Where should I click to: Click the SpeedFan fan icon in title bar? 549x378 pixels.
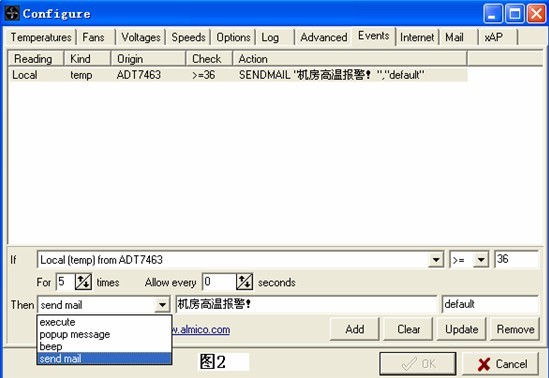[x=12, y=13]
